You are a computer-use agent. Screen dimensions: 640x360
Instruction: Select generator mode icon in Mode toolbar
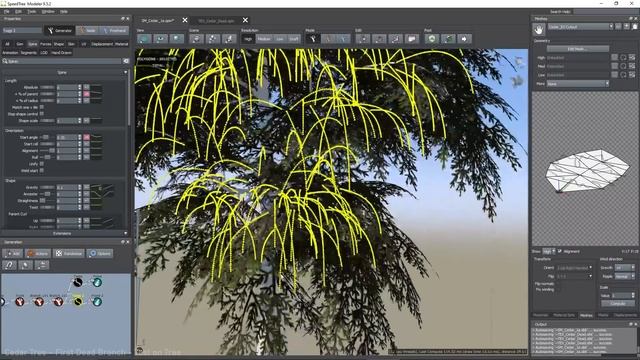point(313,39)
